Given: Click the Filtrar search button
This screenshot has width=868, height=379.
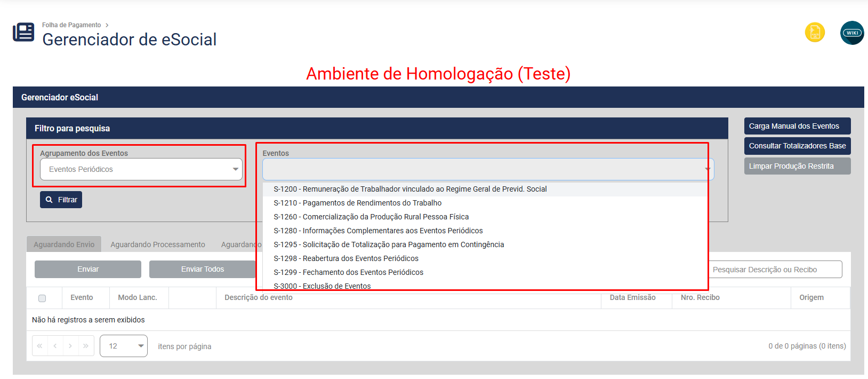Looking at the screenshot, I should point(61,200).
